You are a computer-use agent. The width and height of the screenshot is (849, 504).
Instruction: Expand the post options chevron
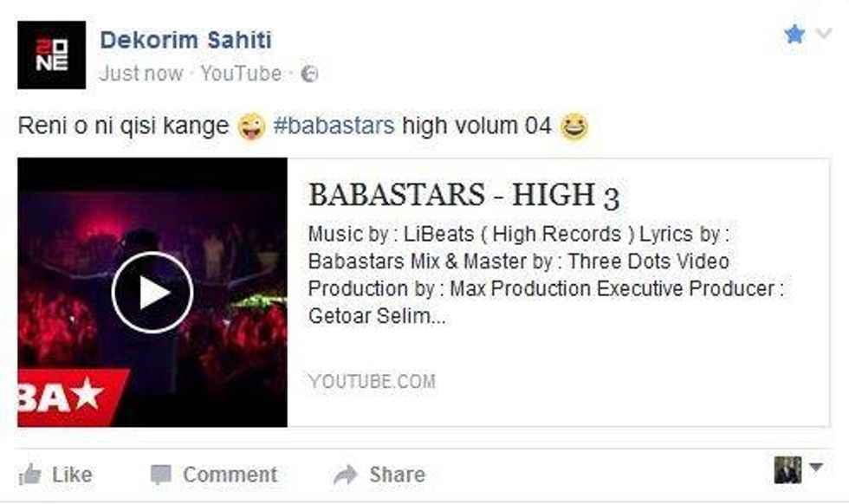pyautogui.click(x=824, y=34)
